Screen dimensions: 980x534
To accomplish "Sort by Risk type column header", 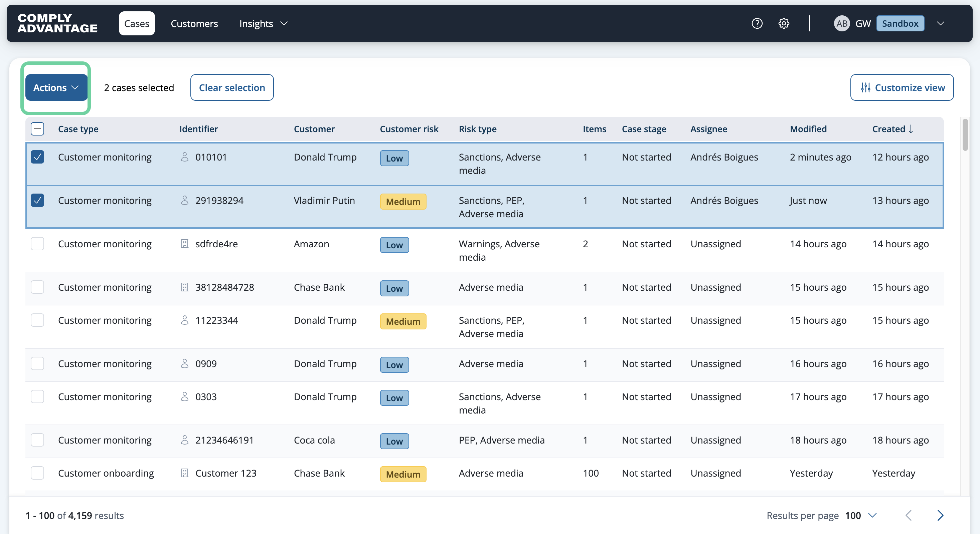I will point(478,129).
